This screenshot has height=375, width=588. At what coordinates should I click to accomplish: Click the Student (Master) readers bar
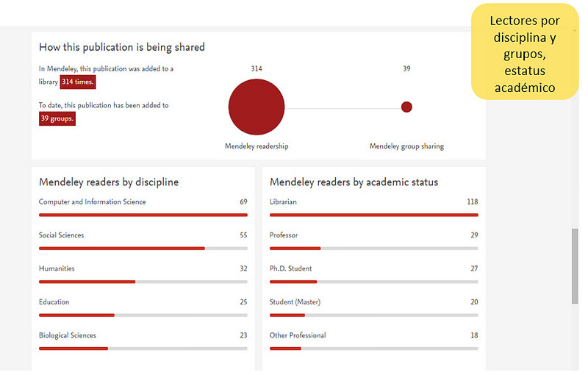(373, 315)
